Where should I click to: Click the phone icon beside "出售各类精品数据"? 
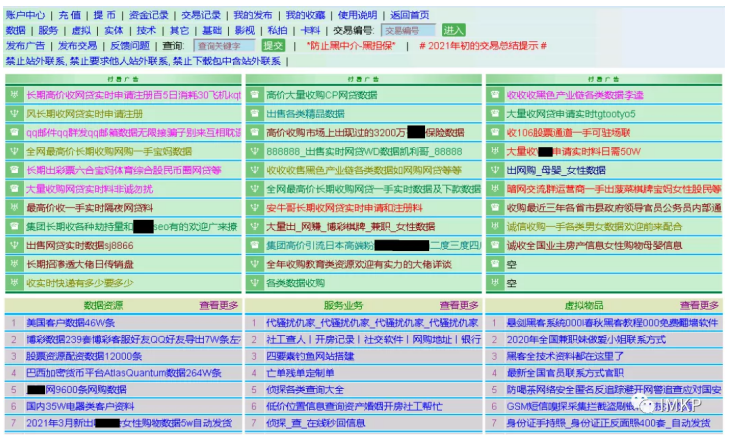coord(255,114)
